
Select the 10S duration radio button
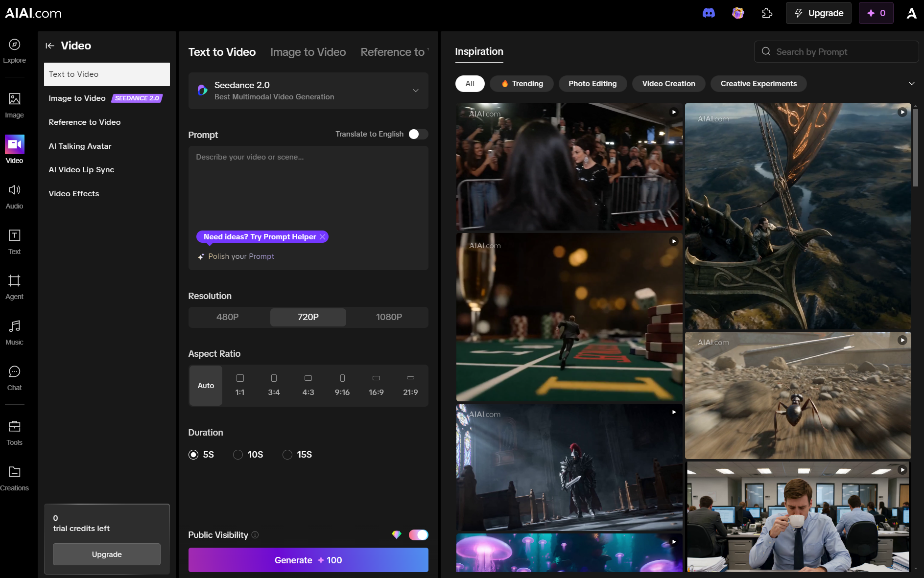[x=238, y=455]
